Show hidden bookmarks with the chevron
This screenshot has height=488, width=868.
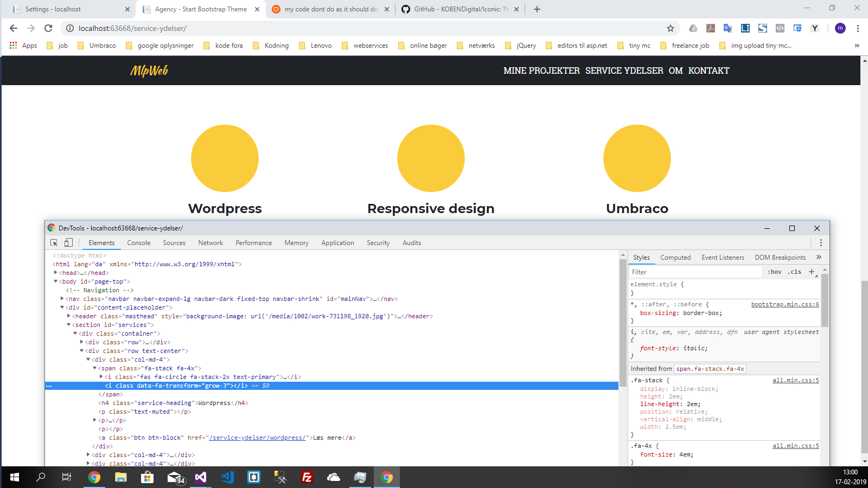[x=857, y=46]
